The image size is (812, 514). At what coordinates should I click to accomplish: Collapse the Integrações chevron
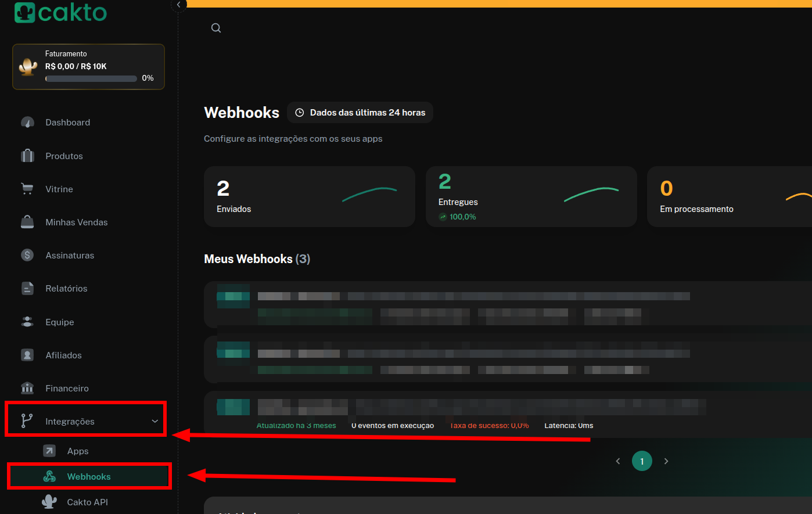coord(155,421)
